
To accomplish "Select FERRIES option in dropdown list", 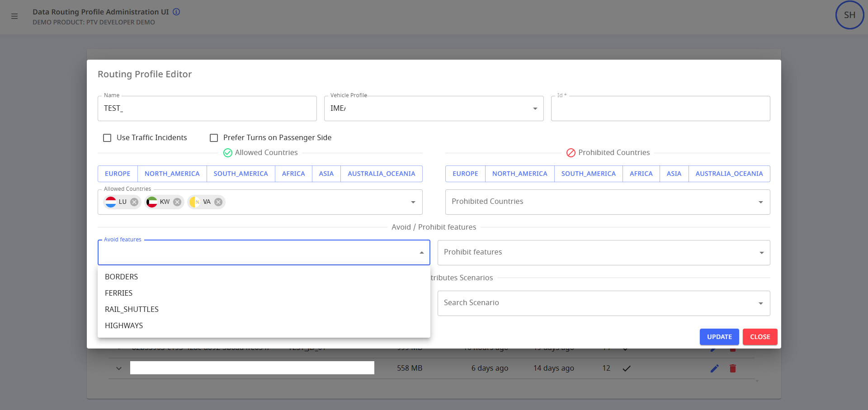I will 119,293.
